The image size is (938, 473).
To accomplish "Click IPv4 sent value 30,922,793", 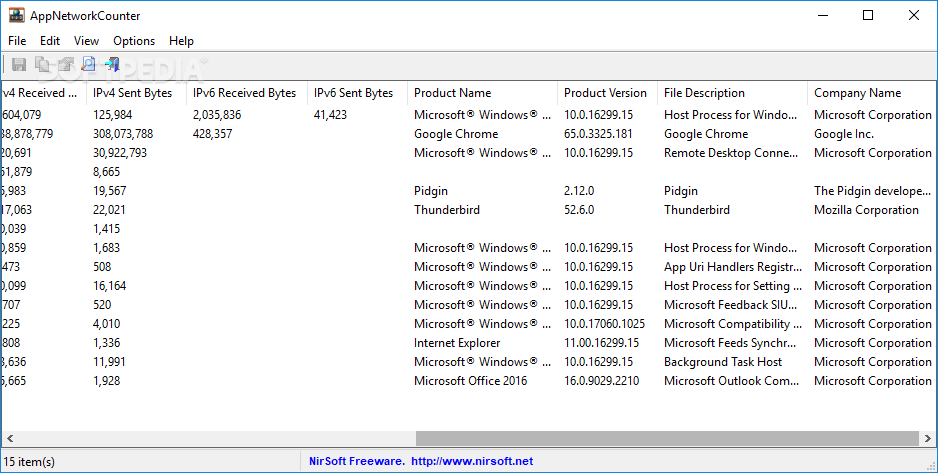I will pos(120,153).
